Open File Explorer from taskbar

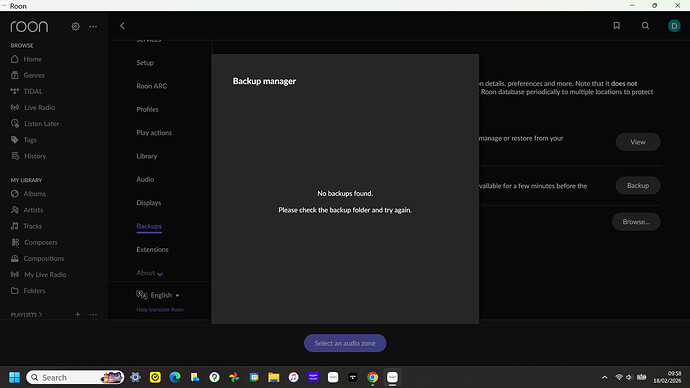(x=274, y=377)
